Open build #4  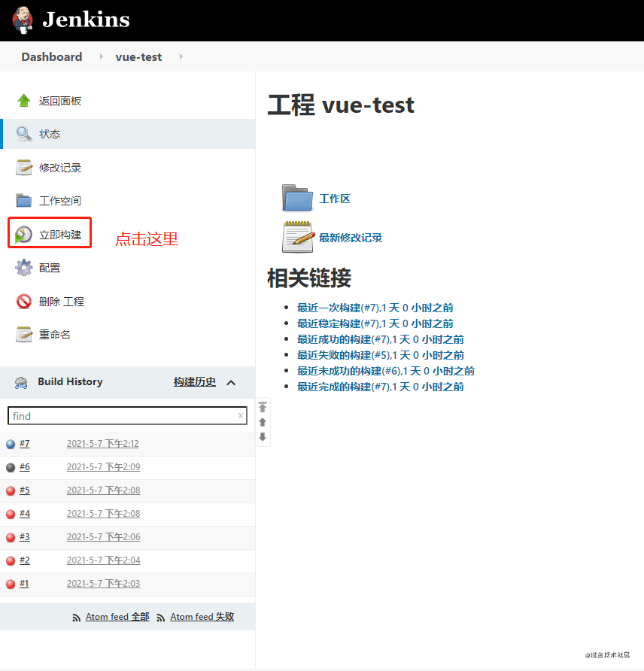tap(24, 514)
